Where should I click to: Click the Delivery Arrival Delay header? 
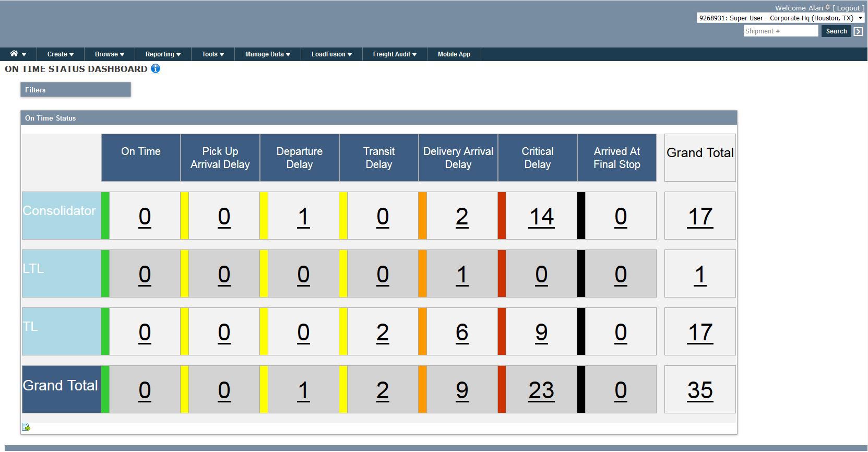tap(458, 158)
